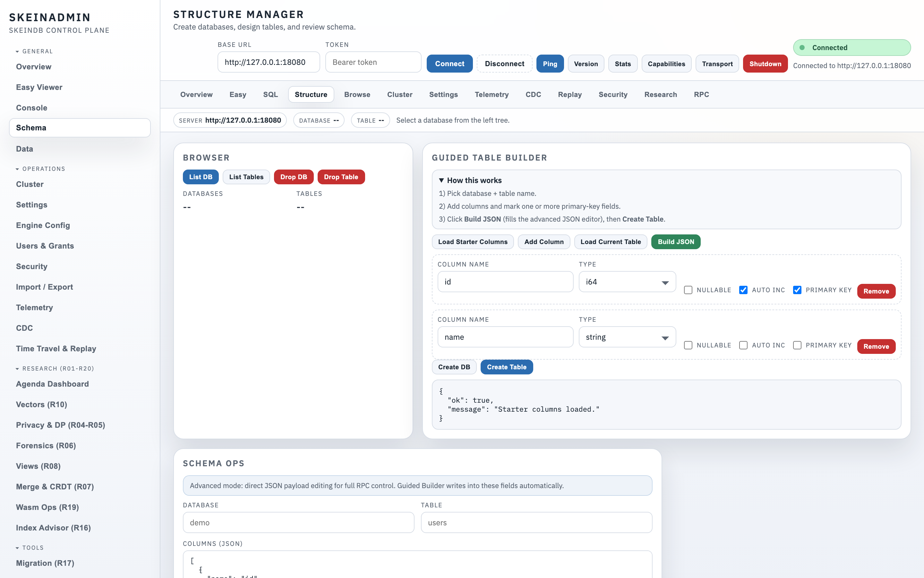
Task: Click Load Starter Columns
Action: point(473,241)
